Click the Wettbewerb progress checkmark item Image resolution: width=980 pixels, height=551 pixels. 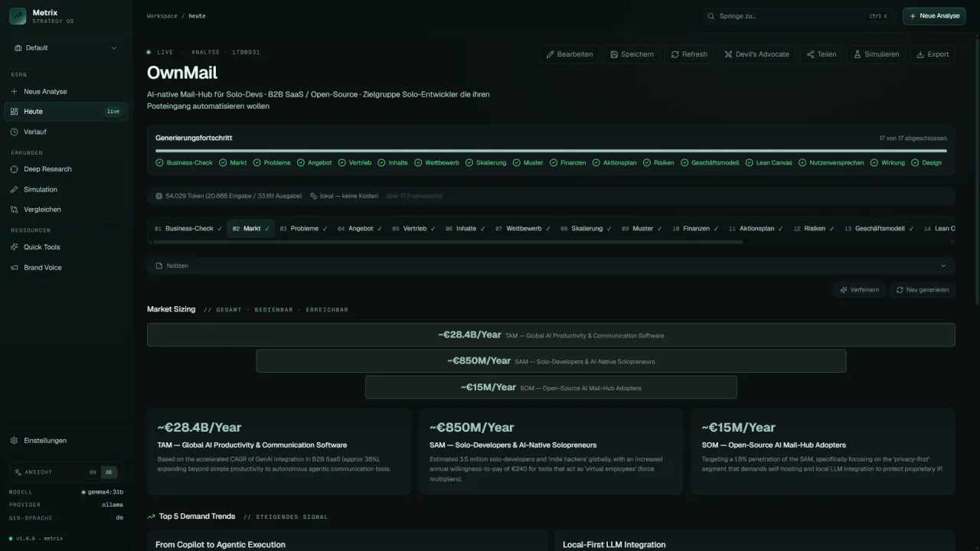click(x=439, y=163)
